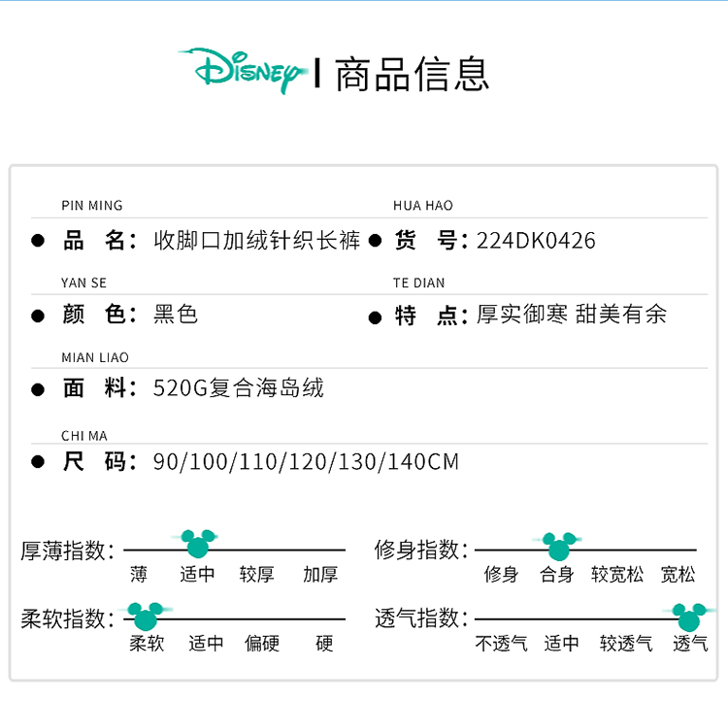The image size is (728, 701).
Task: Click the 尺码 field label
Action: pos(99,462)
